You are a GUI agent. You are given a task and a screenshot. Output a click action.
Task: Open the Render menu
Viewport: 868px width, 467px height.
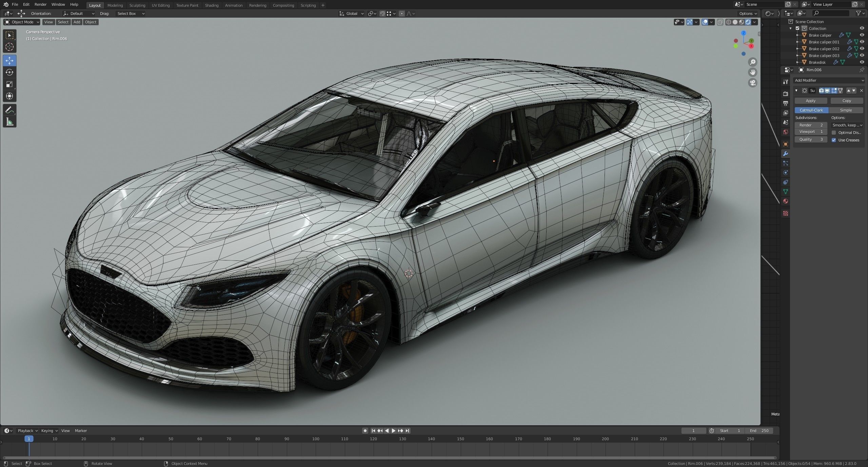[40, 4]
